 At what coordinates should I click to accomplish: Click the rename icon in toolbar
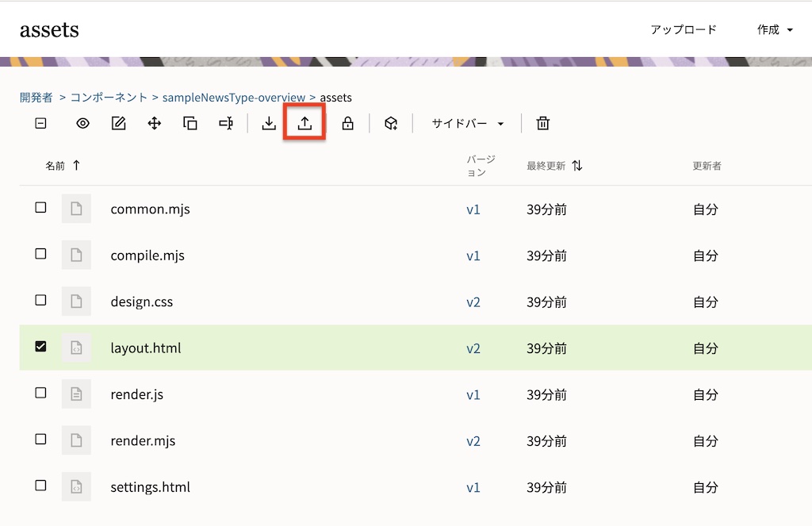click(x=226, y=123)
